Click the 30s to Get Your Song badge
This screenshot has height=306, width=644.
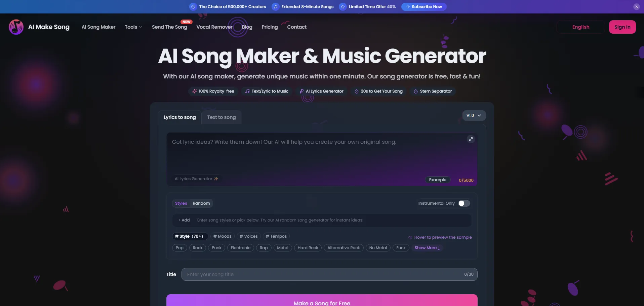tap(378, 91)
